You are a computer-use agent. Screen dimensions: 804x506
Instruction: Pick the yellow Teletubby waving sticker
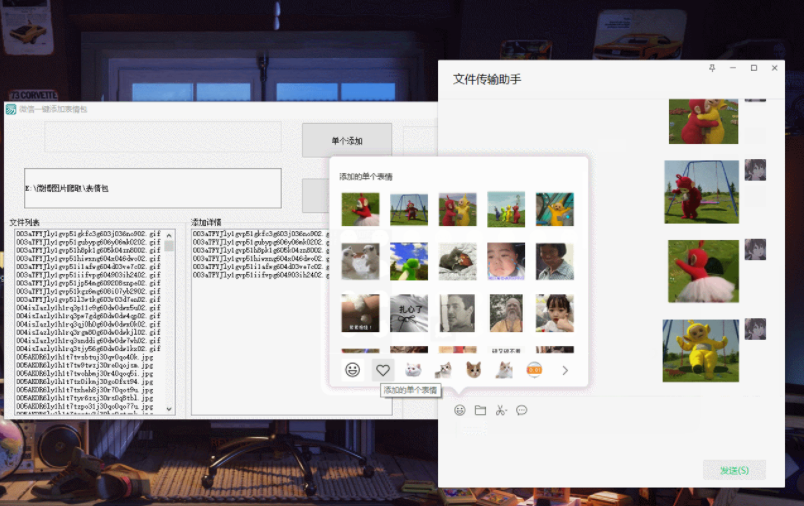coord(554,209)
